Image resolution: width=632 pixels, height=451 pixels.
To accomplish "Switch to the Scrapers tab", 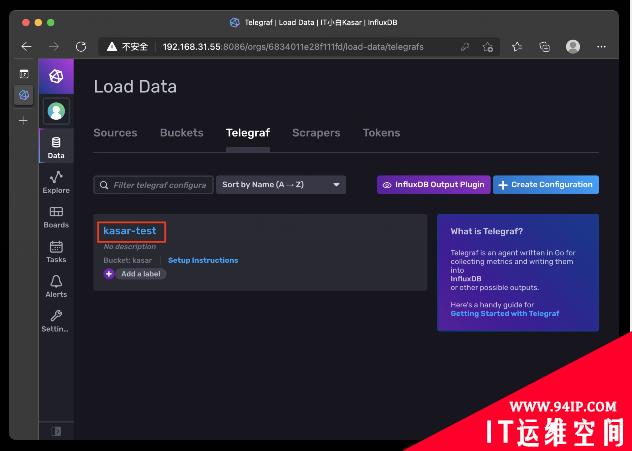I will (316, 133).
